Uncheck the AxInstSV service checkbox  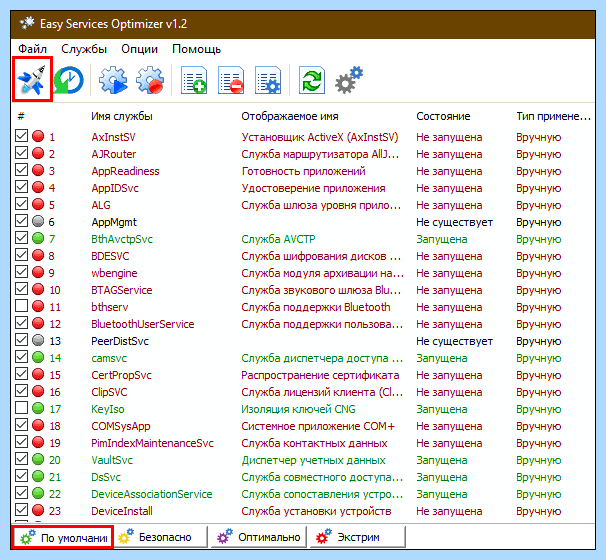click(x=22, y=136)
